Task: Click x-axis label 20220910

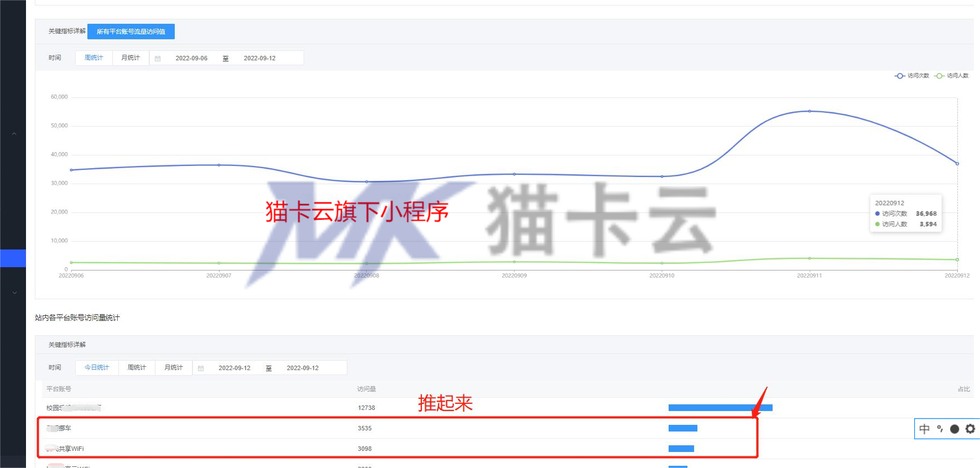Action: 662,275
